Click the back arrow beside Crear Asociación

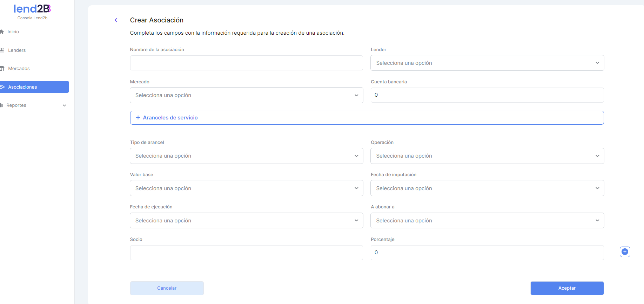[x=116, y=20]
